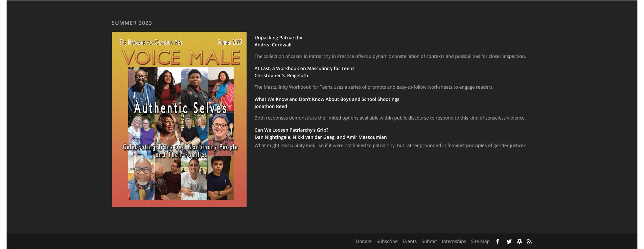The width and height of the screenshot is (644, 249).
Task: Open the Subscribe footer link
Action: [387, 241]
